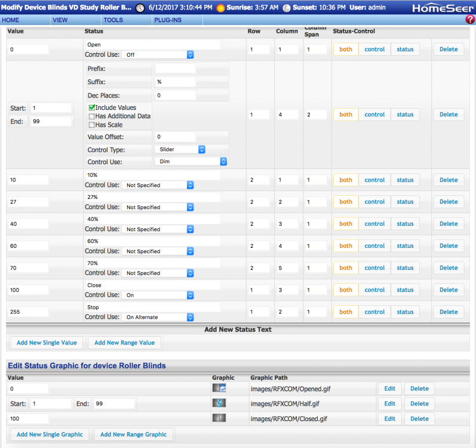Enable the Has Additional Data checkbox
Screen dimensions: 476x448
coord(92,116)
